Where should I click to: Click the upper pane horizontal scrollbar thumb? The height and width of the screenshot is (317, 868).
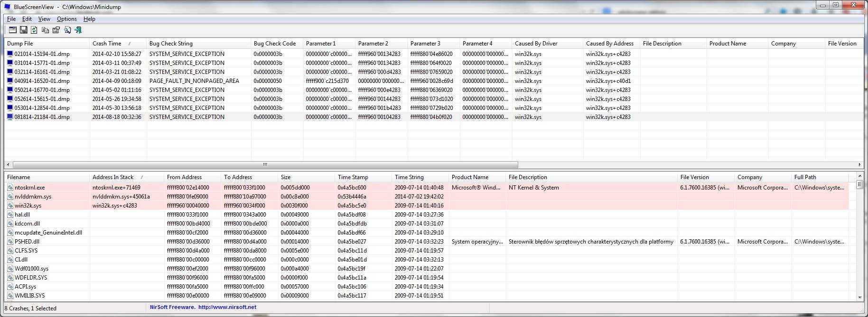265,165
